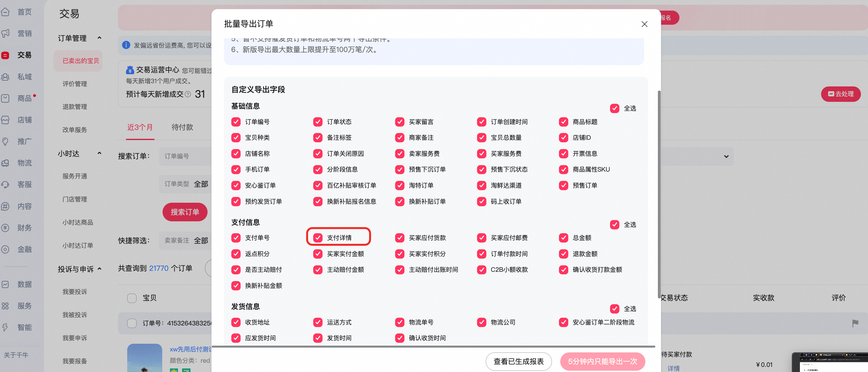Uncheck the 买家留言 field
Viewport: 868px width, 372px height.
(x=400, y=122)
